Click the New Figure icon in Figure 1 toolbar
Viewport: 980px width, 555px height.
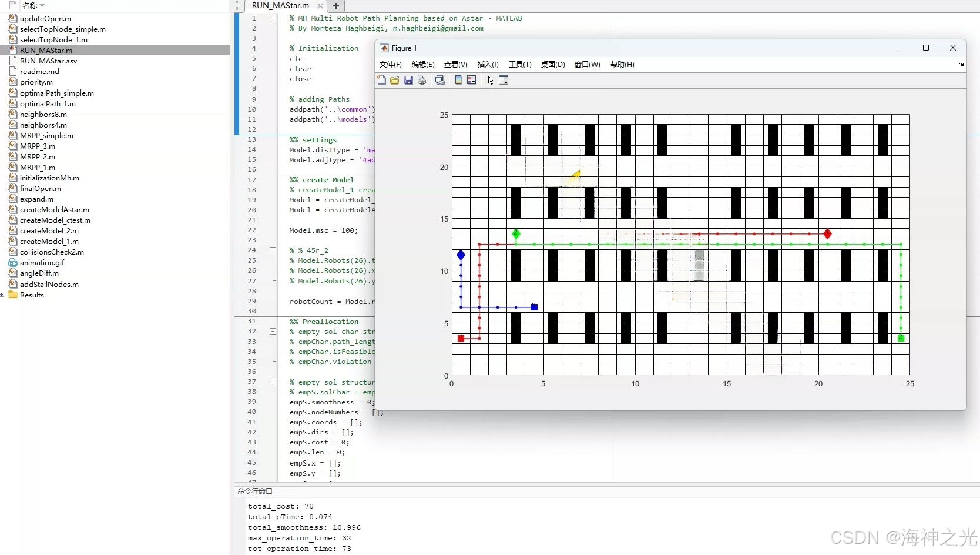381,80
